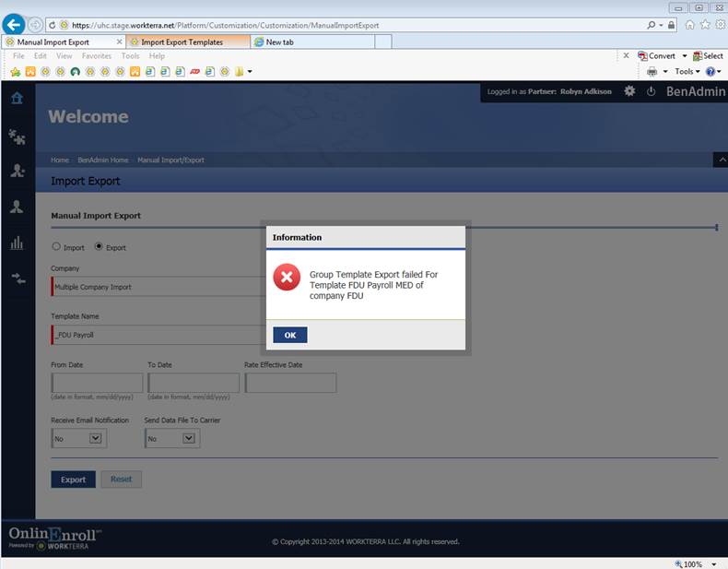Screen dimensions: 728x569
Task: Open the settings gear icon in header
Action: (629, 91)
